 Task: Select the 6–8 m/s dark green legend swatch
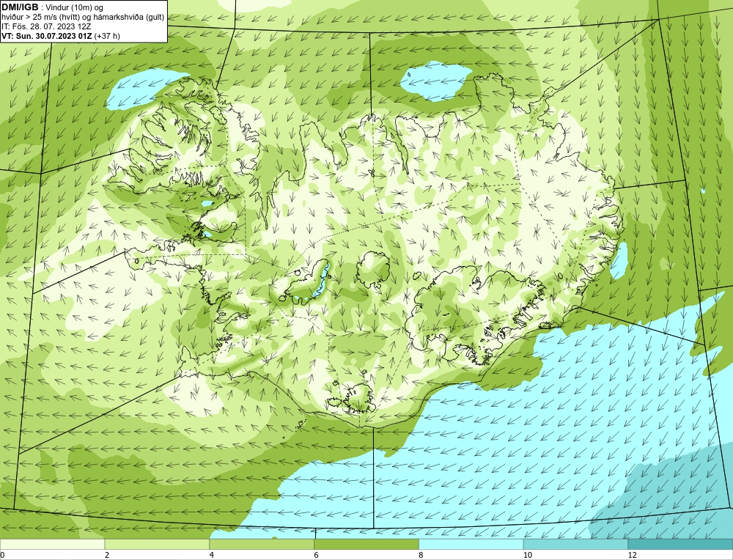(366, 544)
